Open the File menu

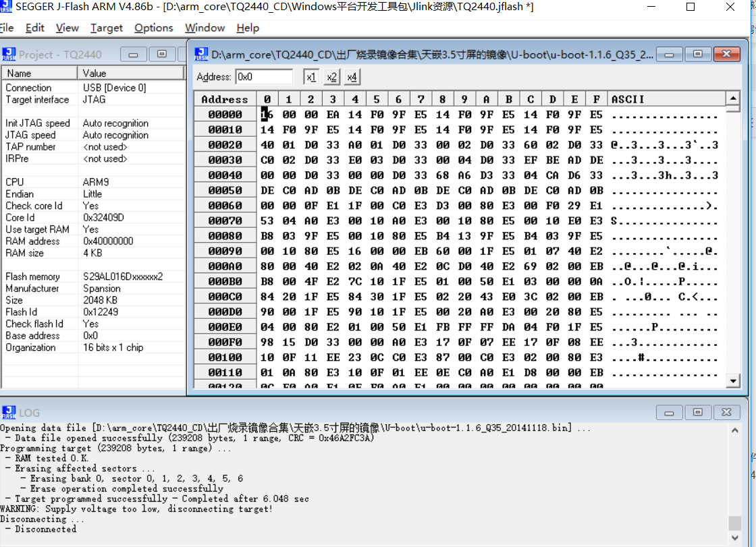(x=7, y=28)
